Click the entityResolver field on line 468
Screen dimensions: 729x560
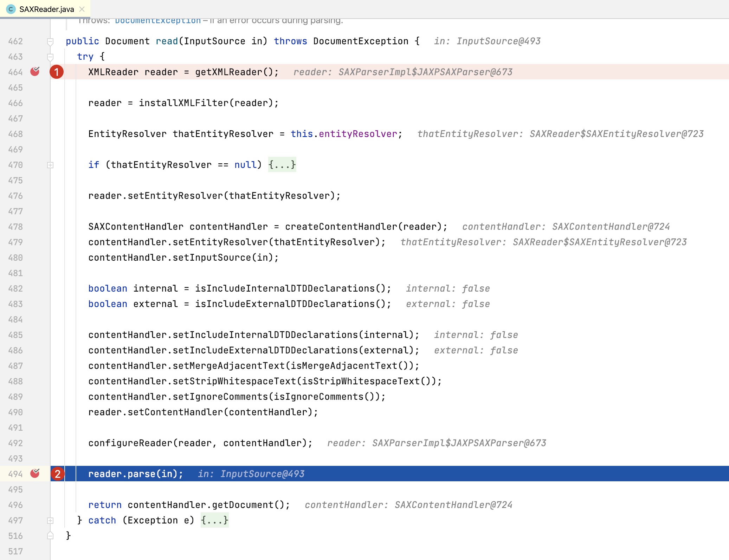(358, 134)
